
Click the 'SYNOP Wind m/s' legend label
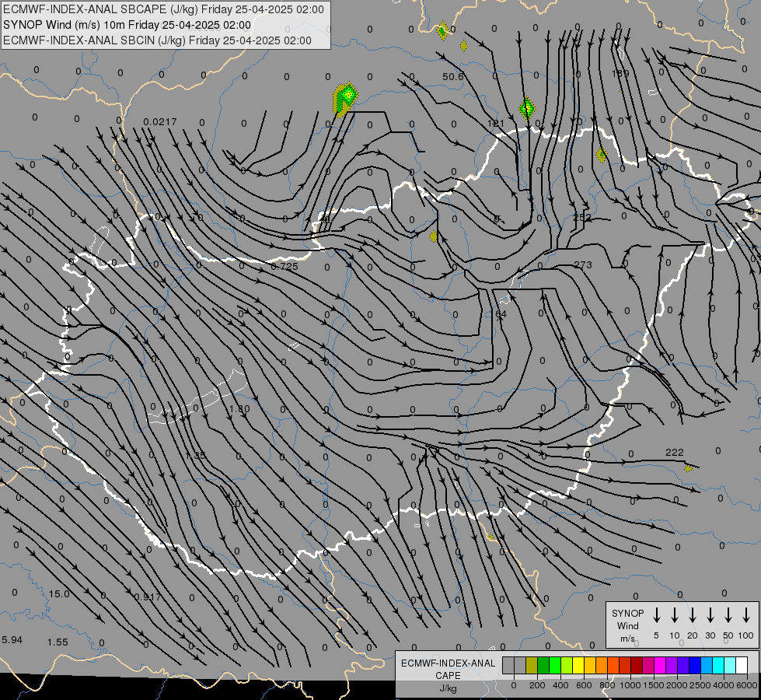[x=627, y=625]
